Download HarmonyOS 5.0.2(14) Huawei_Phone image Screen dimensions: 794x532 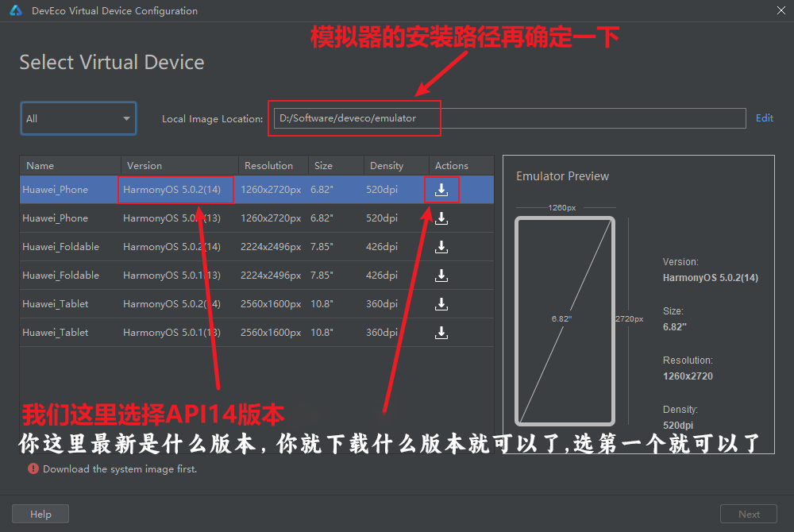coord(441,190)
